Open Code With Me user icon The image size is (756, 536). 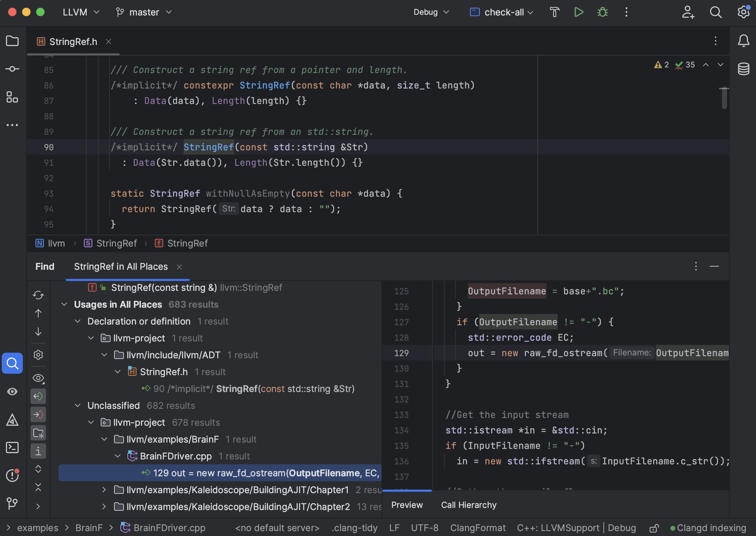(x=688, y=12)
